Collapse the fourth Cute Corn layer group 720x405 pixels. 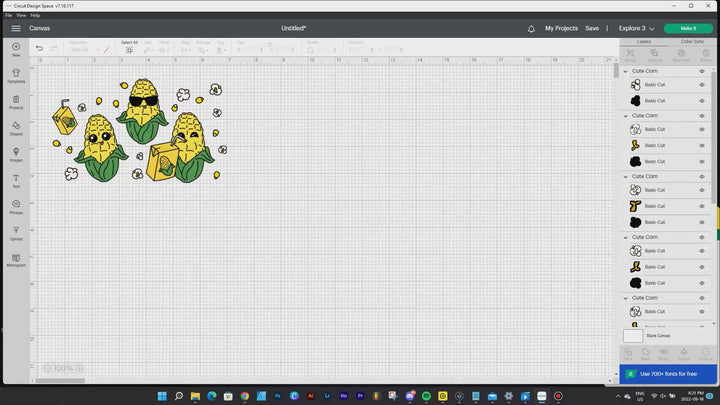tap(626, 237)
